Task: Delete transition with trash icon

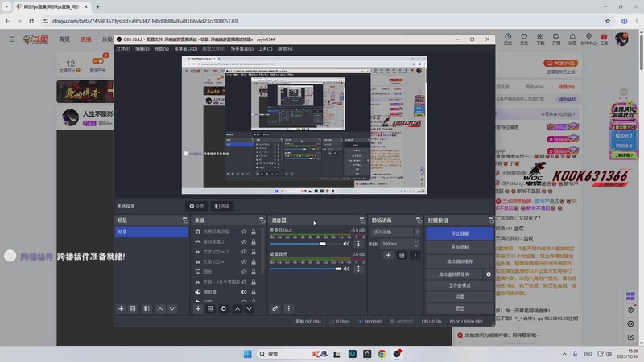Action: point(402,255)
